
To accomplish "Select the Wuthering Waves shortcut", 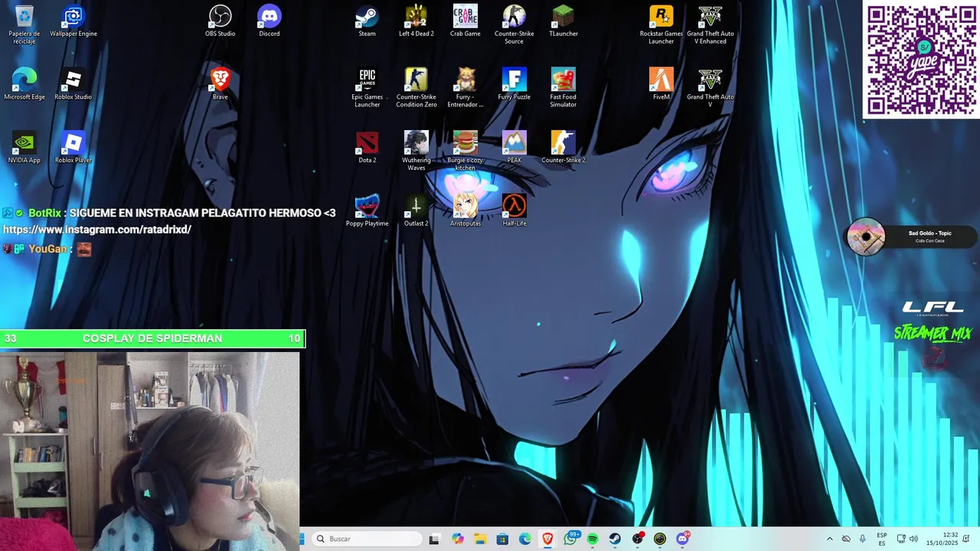I will click(x=416, y=151).
